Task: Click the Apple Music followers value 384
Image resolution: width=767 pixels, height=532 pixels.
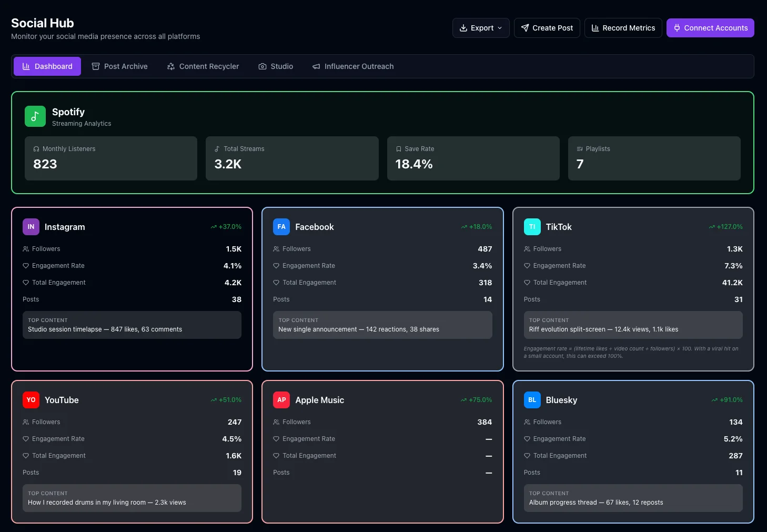Action: (485, 422)
